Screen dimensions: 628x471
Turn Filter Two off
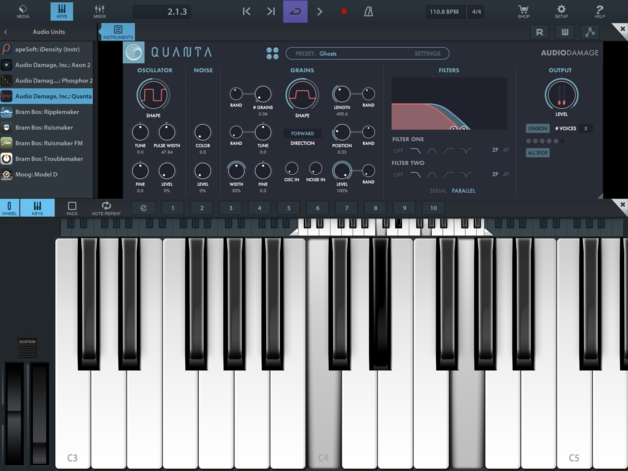(398, 175)
